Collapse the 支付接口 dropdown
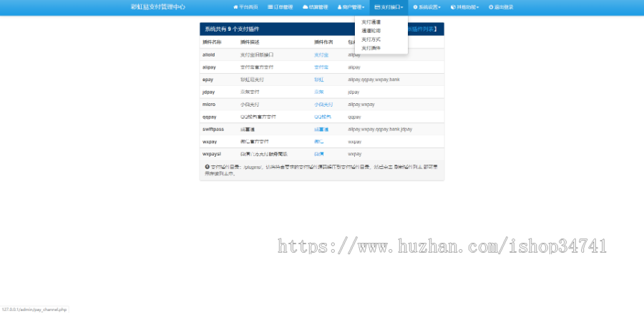644x313 pixels. coord(389,7)
